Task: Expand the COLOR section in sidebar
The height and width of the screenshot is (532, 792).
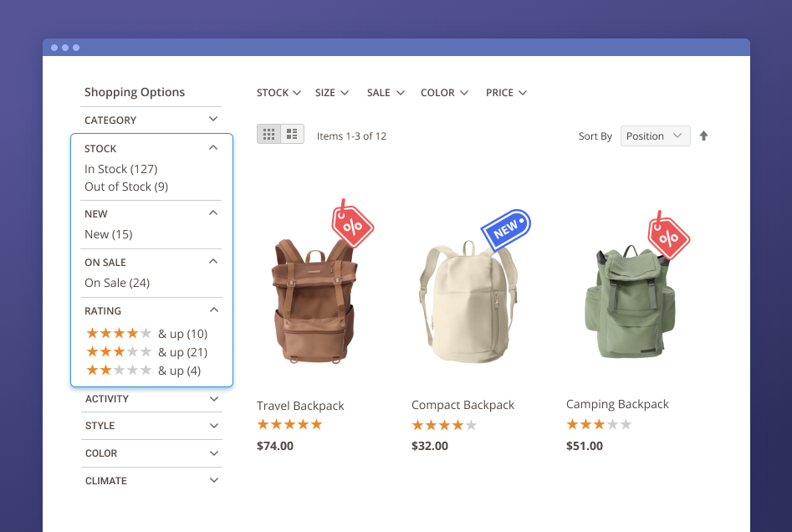Action: click(x=151, y=453)
